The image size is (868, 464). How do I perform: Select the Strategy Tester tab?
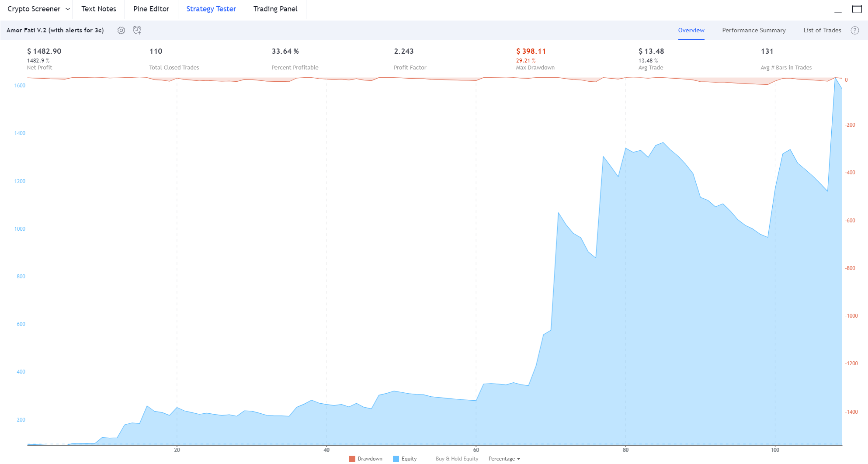[211, 9]
